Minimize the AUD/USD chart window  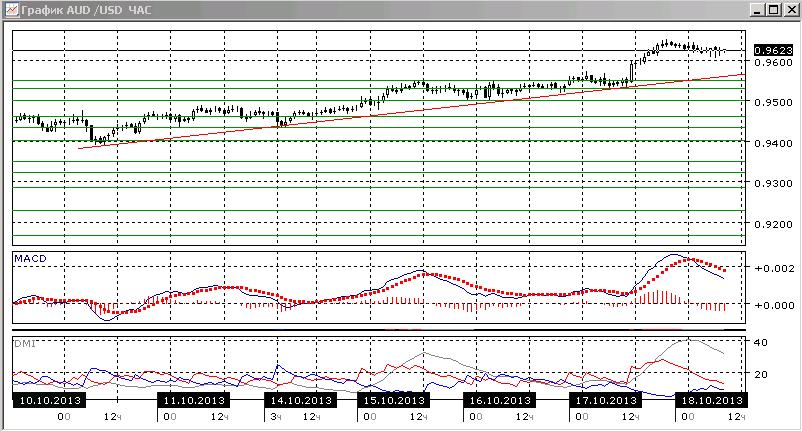click(758, 10)
